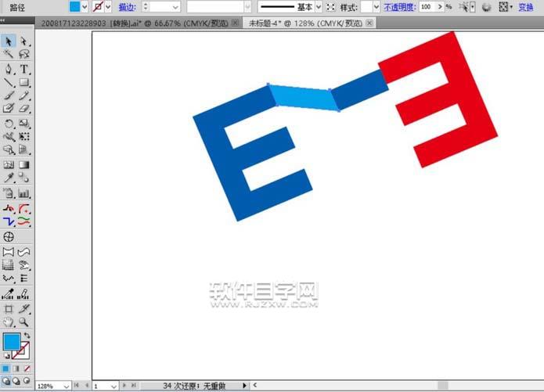Select the Selection (black arrow) tool
This screenshot has width=544, height=392.
9,41
